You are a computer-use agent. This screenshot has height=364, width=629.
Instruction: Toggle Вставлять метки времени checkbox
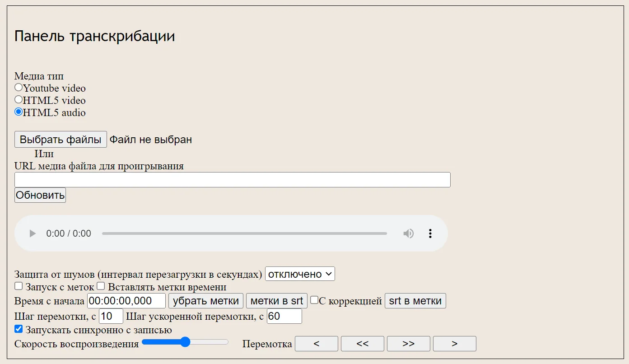(101, 286)
